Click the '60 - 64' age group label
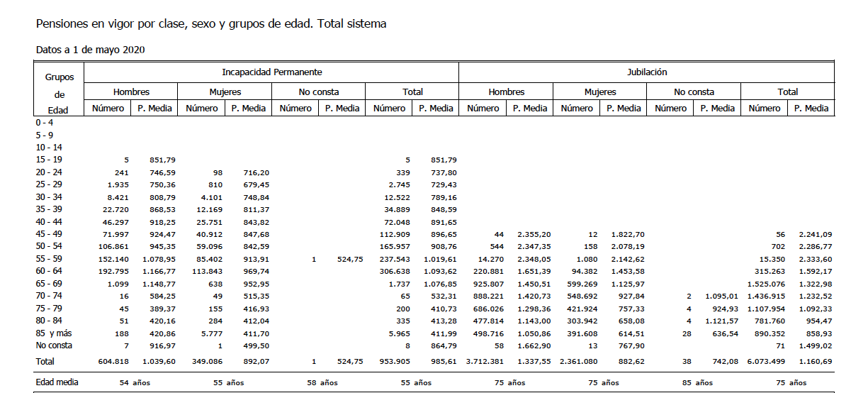 [48, 272]
